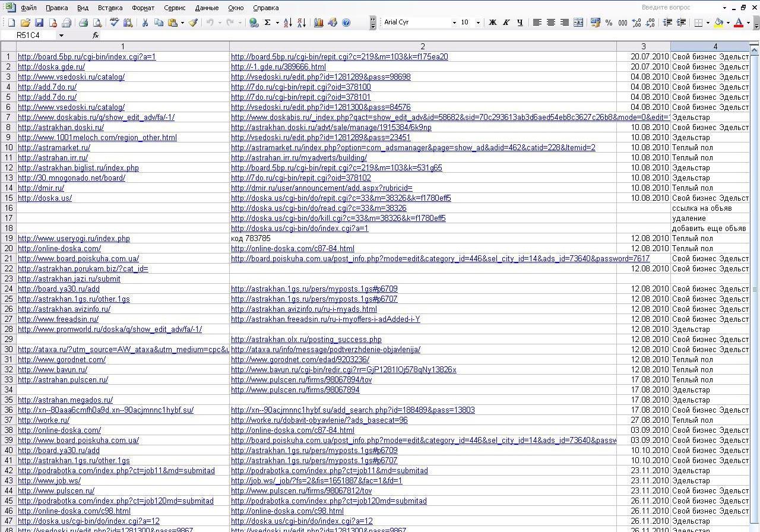Open the Формат menu

[x=143, y=8]
